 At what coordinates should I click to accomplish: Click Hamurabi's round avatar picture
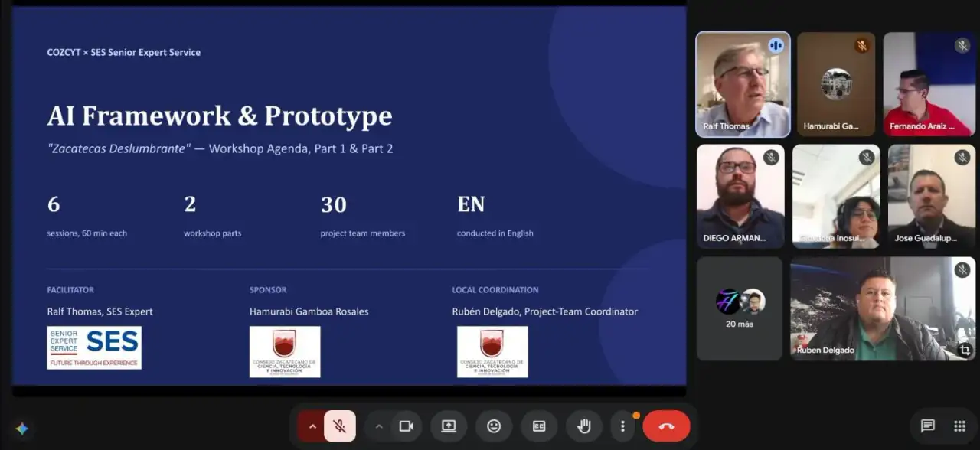tap(836, 84)
